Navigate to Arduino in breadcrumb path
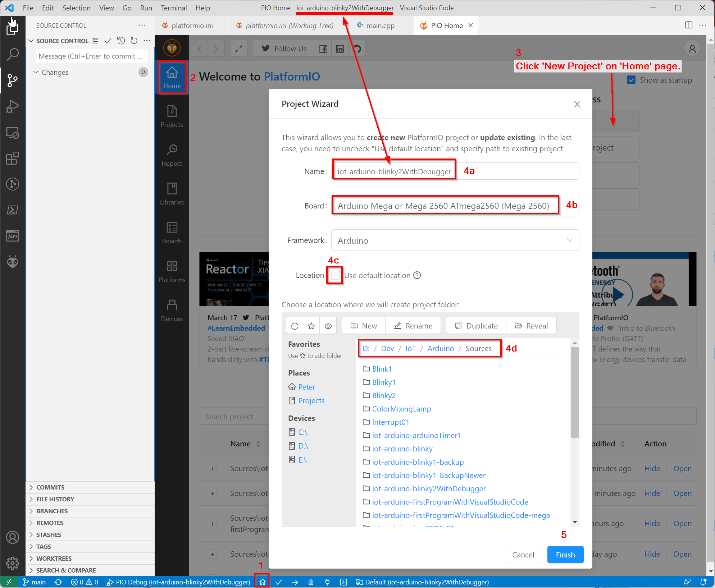Screen dimensions: 715x588 (x=441, y=348)
